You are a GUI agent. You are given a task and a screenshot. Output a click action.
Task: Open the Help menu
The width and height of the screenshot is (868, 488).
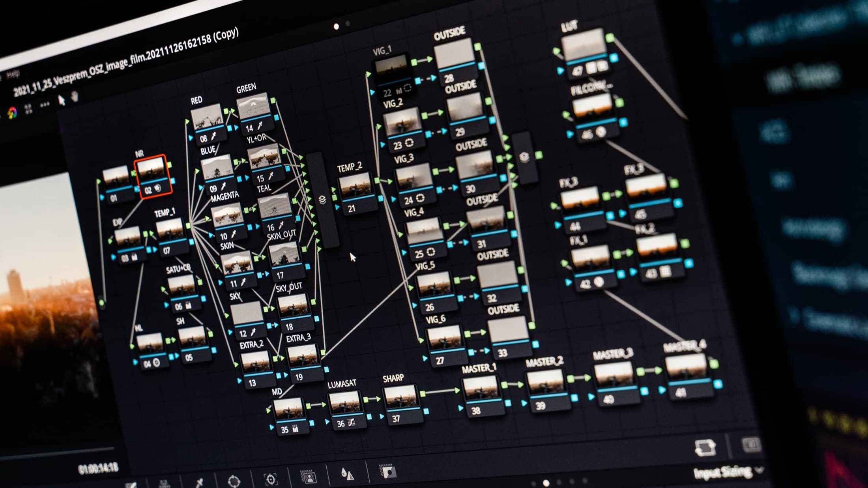point(13,73)
